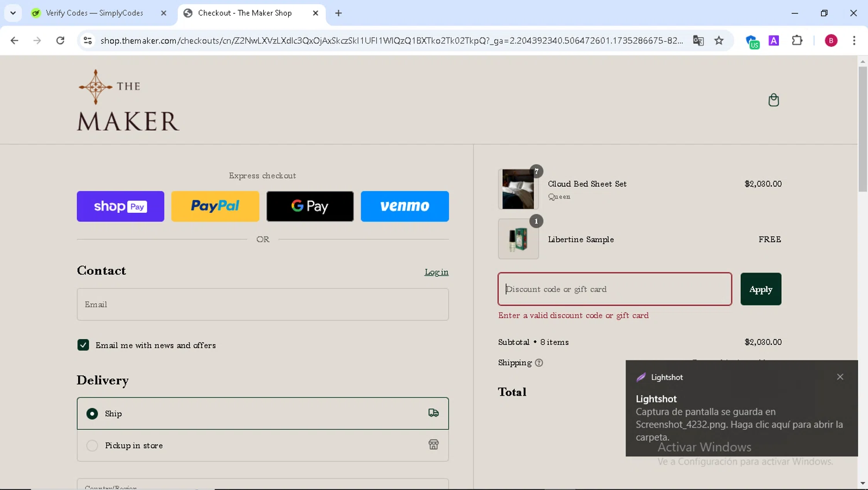Close the Verify Codes — SimplyCodes tab

[x=163, y=13]
